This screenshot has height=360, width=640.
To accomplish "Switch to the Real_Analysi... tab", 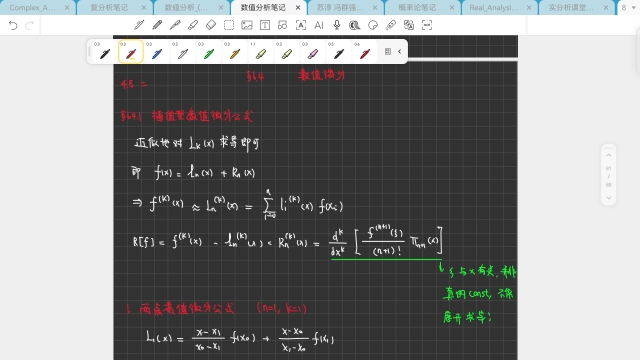I will (x=494, y=8).
